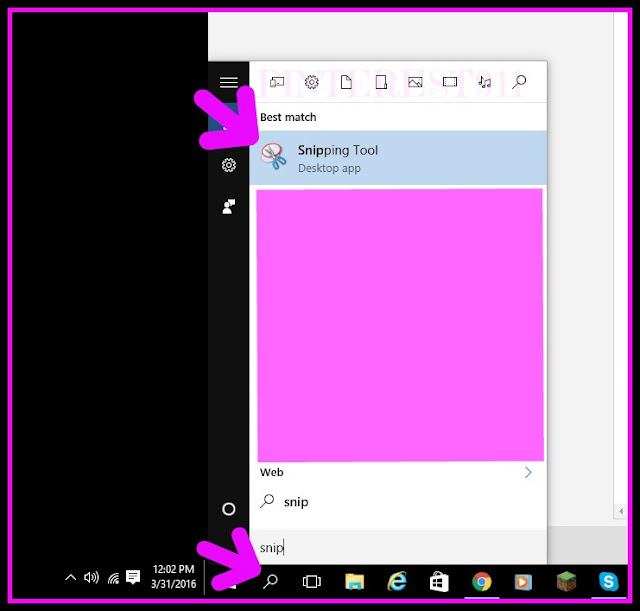This screenshot has height=611, width=640.
Task: Filter search results by Photos
Action: 415,82
